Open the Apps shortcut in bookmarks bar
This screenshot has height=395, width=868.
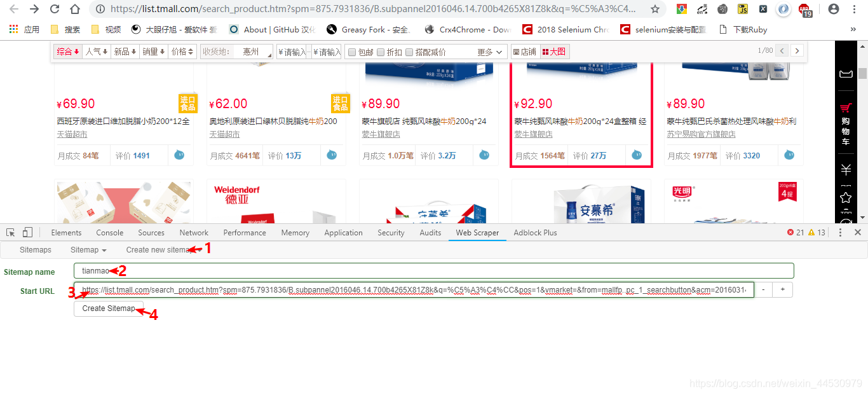[24, 29]
